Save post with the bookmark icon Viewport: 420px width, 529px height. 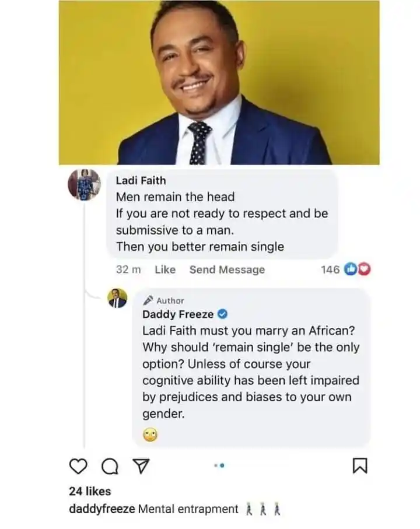[359, 465]
